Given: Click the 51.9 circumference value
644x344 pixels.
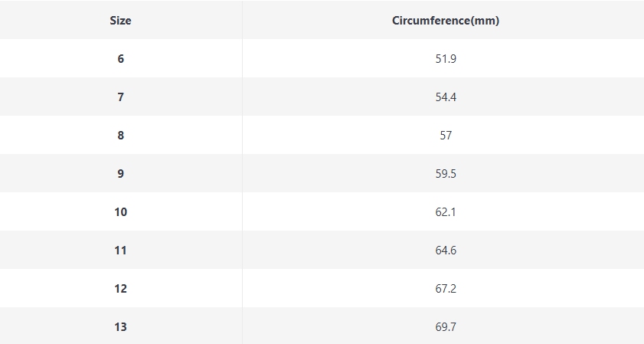Looking at the screenshot, I should (445, 59).
